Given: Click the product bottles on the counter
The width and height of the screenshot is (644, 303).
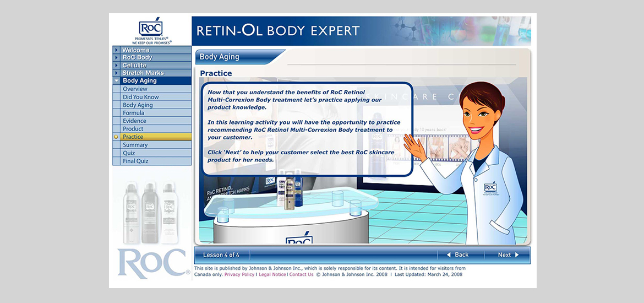Looking at the screenshot, I should (x=290, y=190).
